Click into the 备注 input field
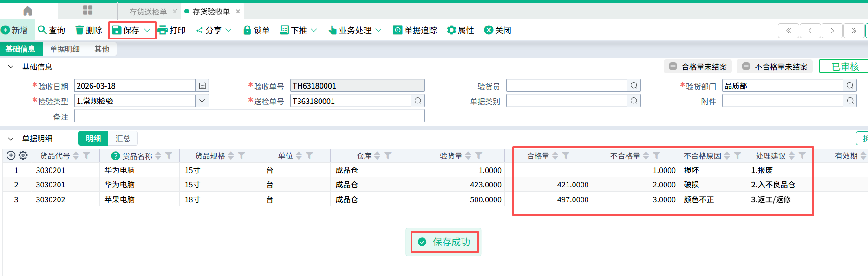The image size is (868, 276). pos(249,116)
